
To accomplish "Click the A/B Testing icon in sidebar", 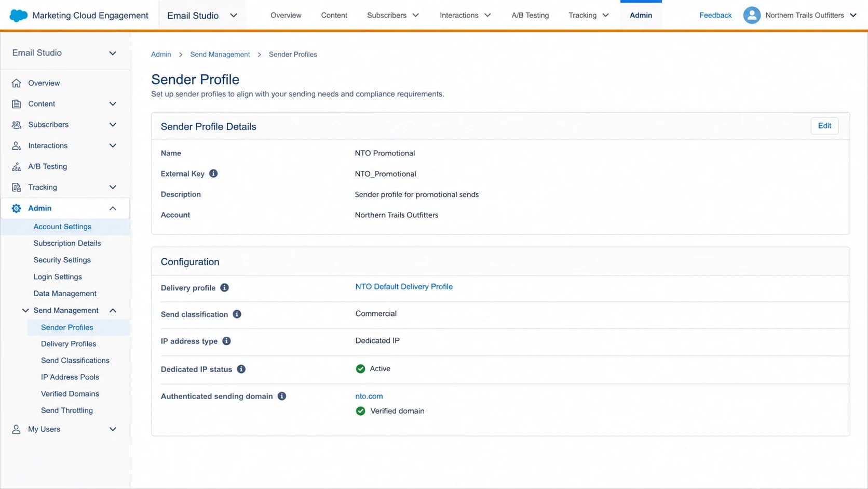I will click(x=17, y=166).
